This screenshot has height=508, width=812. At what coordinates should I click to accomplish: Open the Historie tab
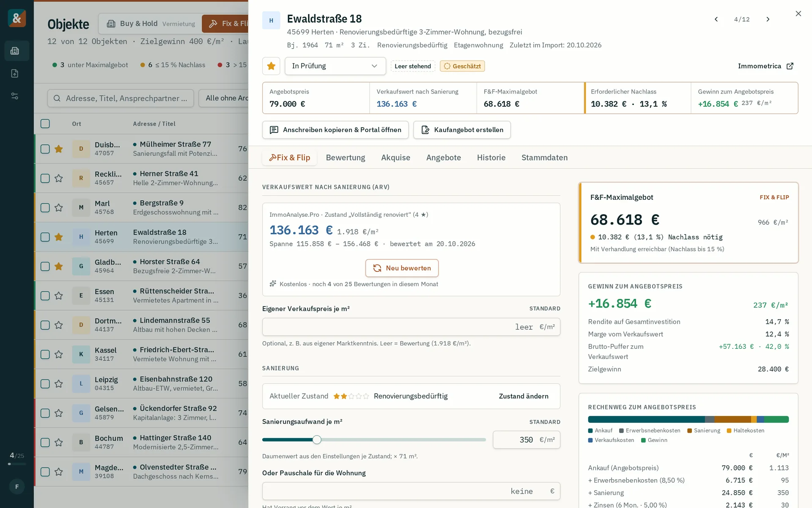tap(491, 157)
